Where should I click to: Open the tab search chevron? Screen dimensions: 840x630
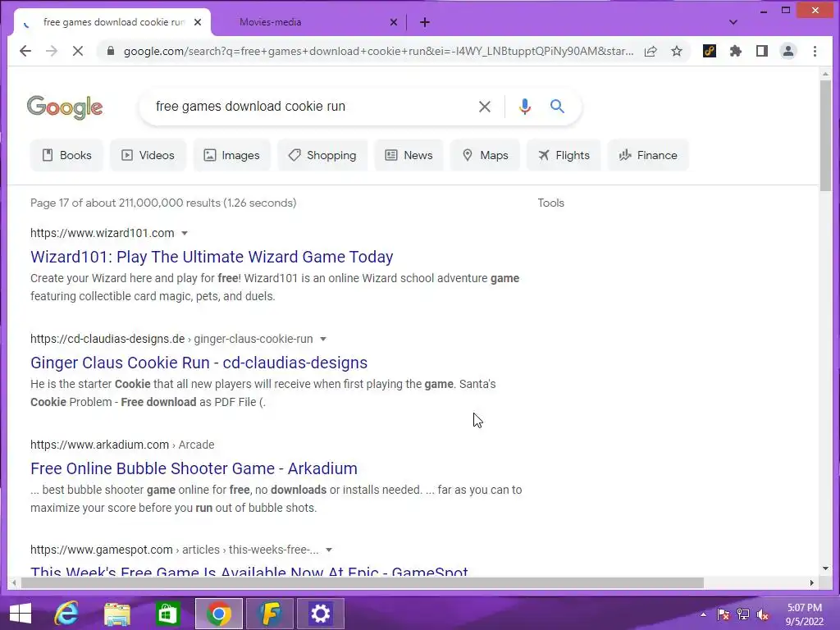[733, 22]
